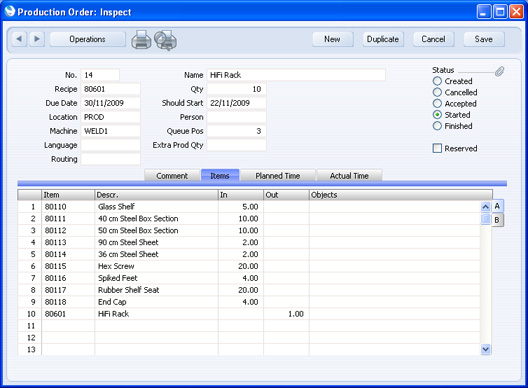This screenshot has height=388, width=528.
Task: Tick the Reserved checkbox
Action: [437, 148]
